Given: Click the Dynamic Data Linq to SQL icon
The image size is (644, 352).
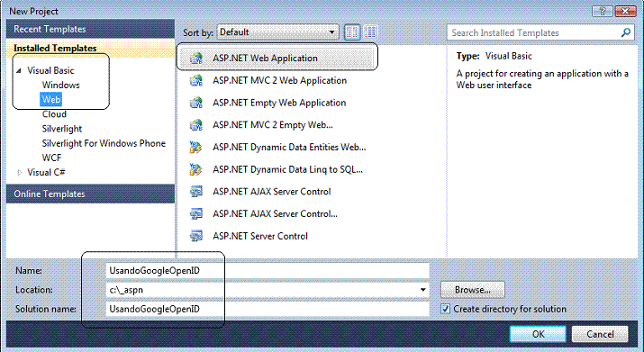Looking at the screenshot, I should 196,169.
